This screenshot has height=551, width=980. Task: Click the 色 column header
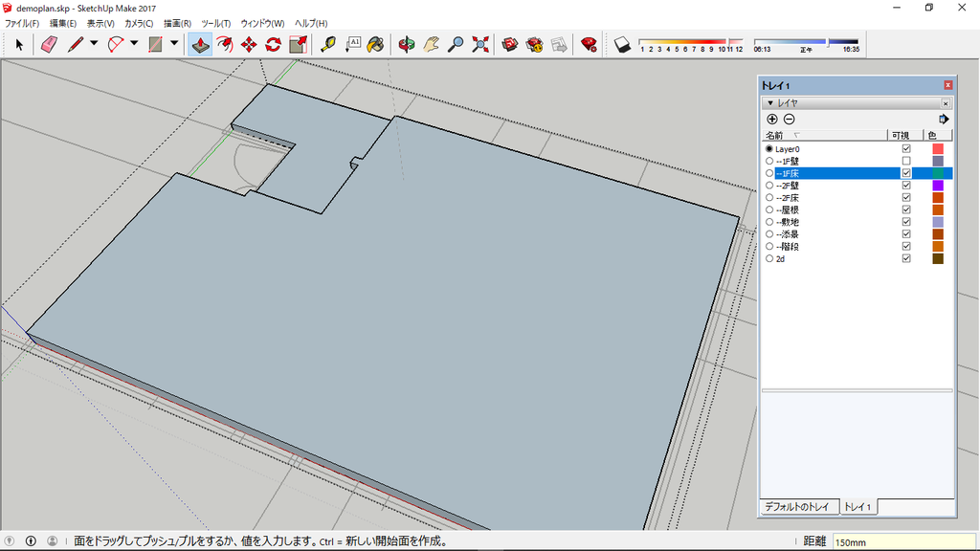[938, 136]
